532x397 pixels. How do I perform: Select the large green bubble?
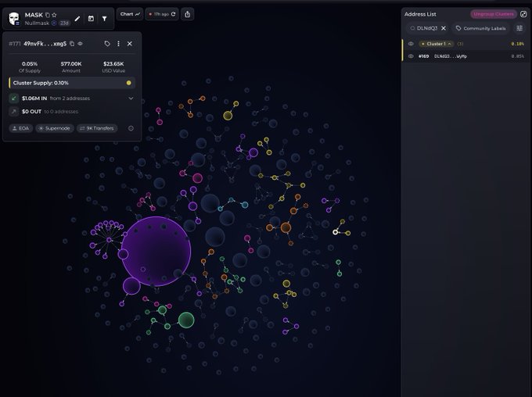tap(186, 320)
